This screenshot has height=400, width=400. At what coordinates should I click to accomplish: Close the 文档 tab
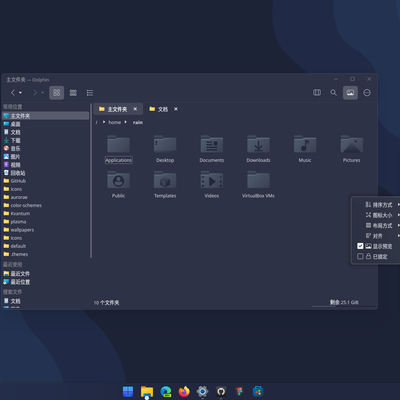click(x=176, y=109)
